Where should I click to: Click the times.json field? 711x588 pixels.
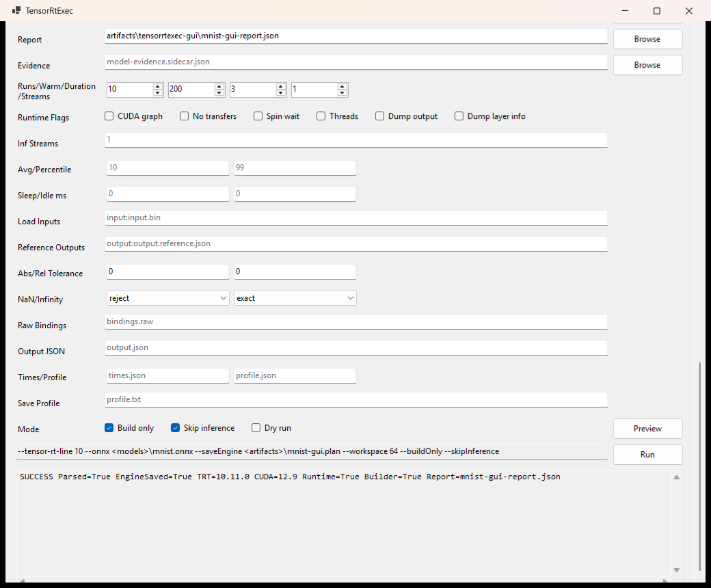(167, 376)
